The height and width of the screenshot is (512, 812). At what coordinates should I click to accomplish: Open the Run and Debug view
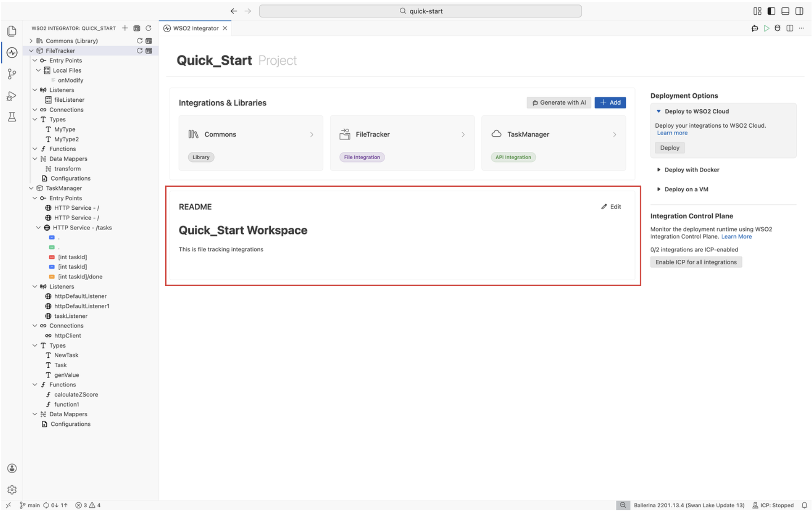point(12,96)
